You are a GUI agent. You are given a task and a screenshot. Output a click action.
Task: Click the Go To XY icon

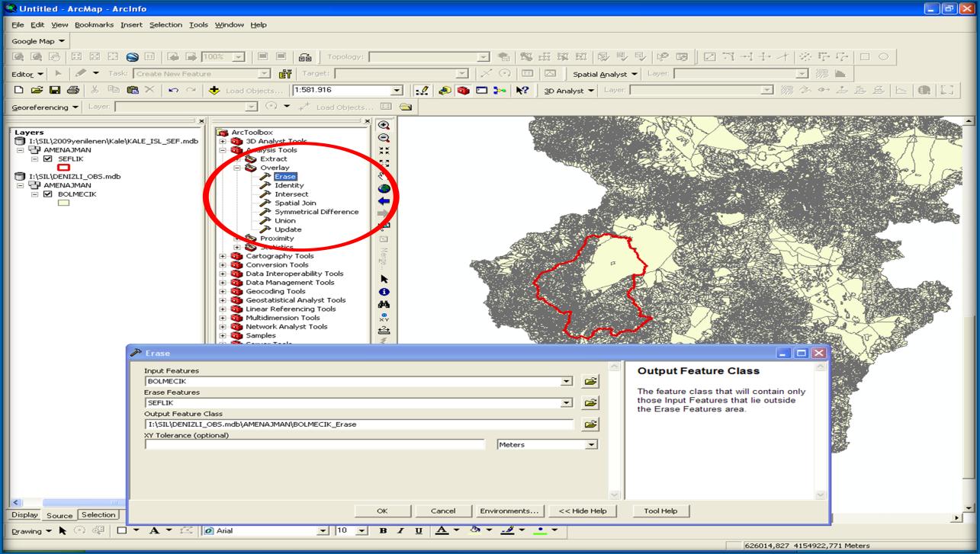[384, 318]
